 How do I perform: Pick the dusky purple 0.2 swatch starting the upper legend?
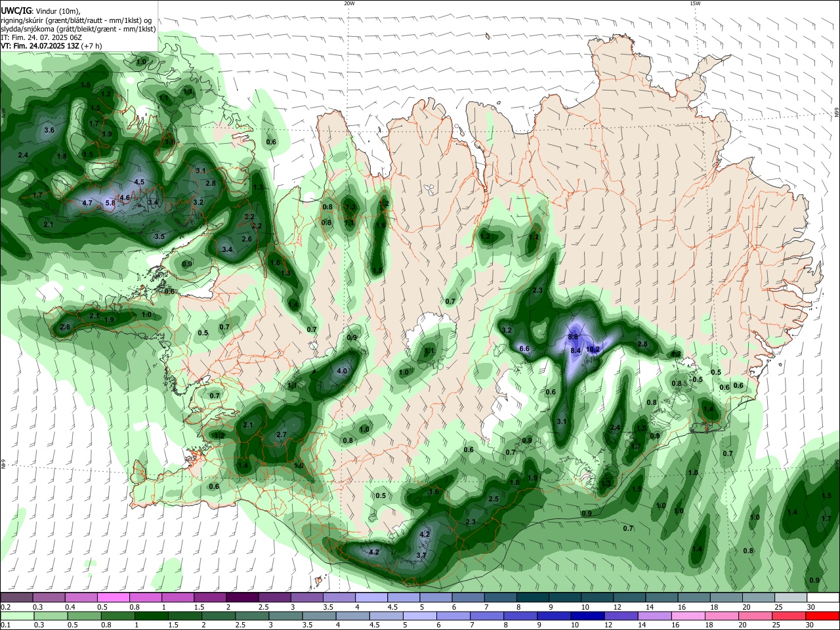click(16, 597)
